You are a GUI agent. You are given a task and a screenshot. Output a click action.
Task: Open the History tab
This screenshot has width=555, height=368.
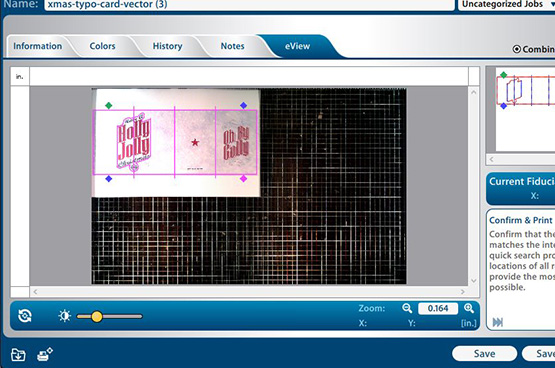click(x=167, y=46)
